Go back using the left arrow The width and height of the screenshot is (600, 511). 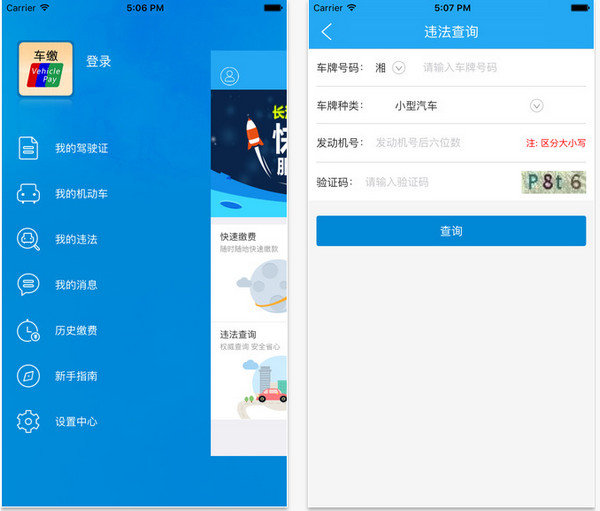pyautogui.click(x=327, y=32)
